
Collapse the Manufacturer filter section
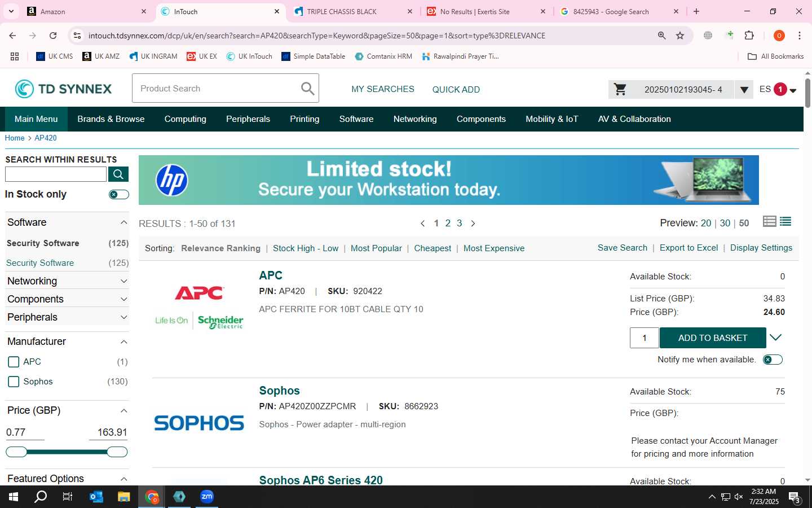coord(124,341)
